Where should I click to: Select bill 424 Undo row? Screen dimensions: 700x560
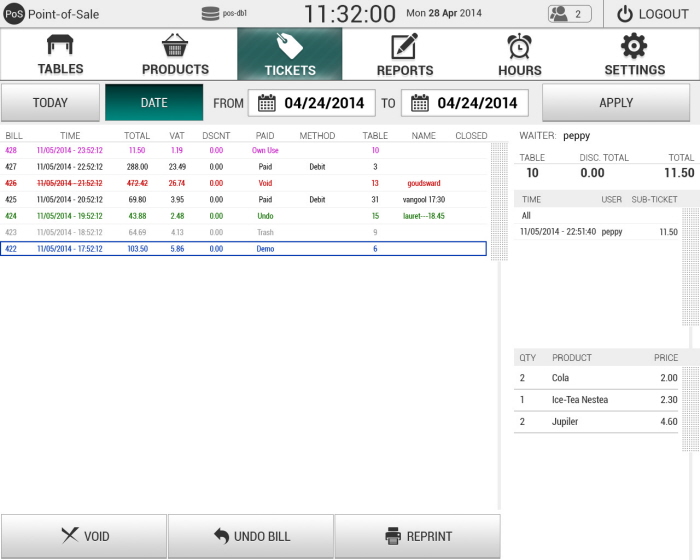point(243,216)
